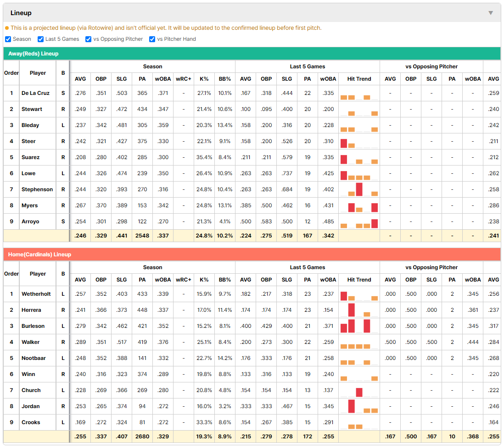Sort Reds lineup by Order column
504x448 pixels.
click(x=11, y=73)
